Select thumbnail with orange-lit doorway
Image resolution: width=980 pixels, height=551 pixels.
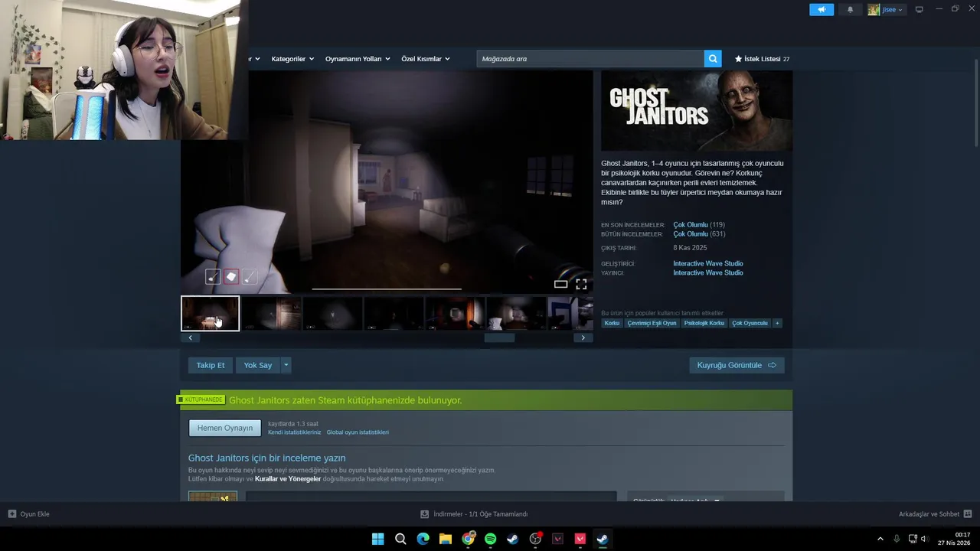pos(455,313)
